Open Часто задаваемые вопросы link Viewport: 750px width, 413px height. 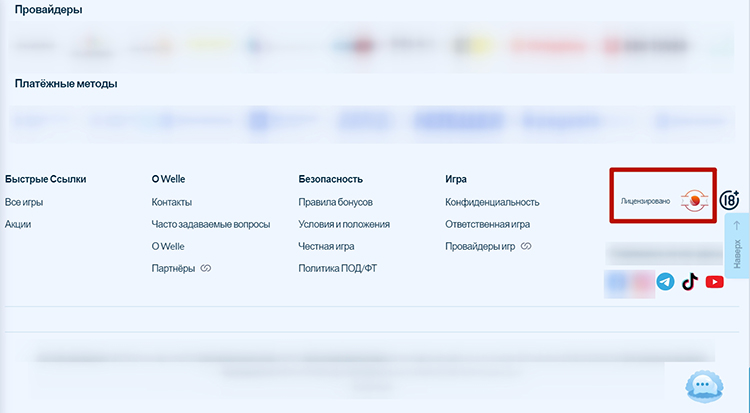coord(211,224)
